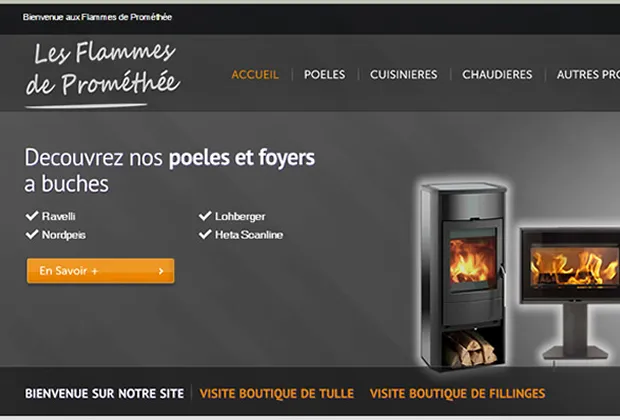Open the POELES menu item

click(x=325, y=74)
